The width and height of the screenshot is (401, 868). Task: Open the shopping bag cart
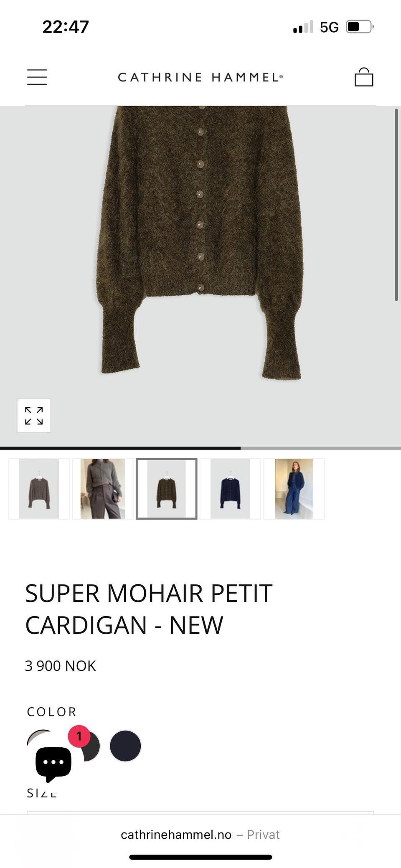363,77
